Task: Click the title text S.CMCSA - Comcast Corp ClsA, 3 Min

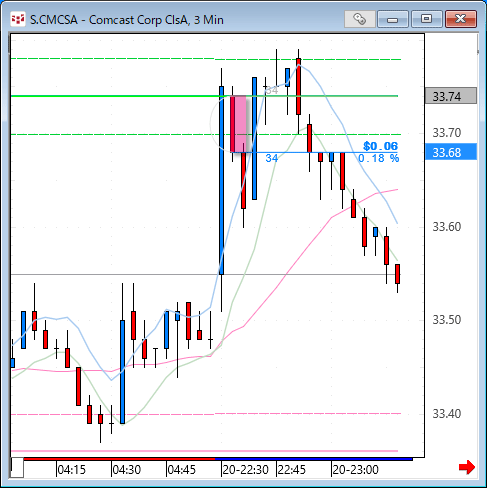Action: click(x=127, y=20)
